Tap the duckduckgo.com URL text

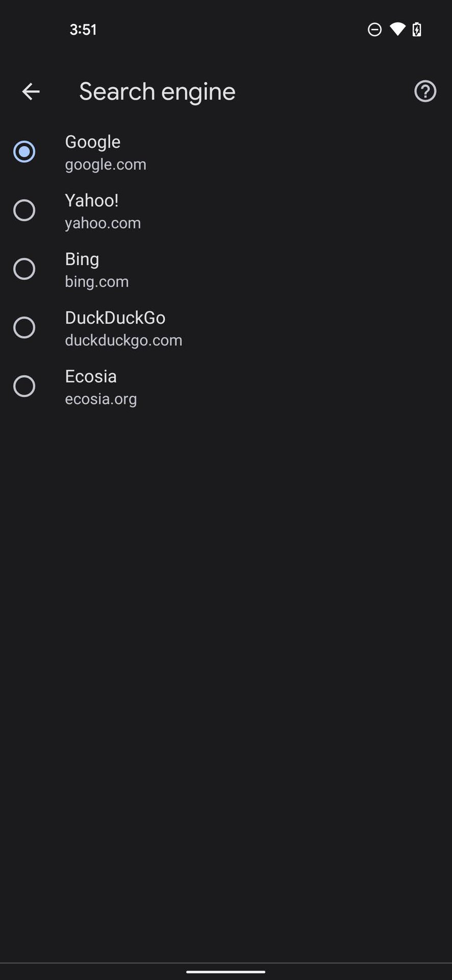point(123,340)
